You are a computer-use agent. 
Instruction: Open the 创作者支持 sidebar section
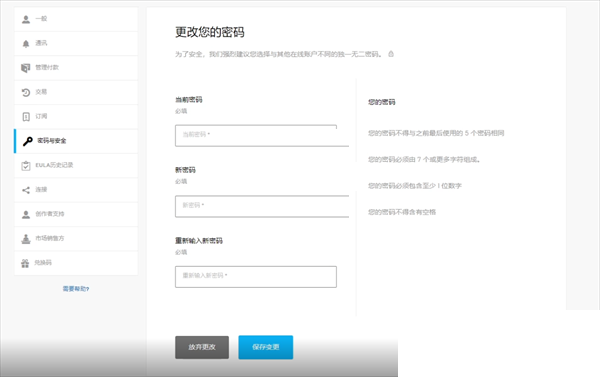[x=76, y=214]
